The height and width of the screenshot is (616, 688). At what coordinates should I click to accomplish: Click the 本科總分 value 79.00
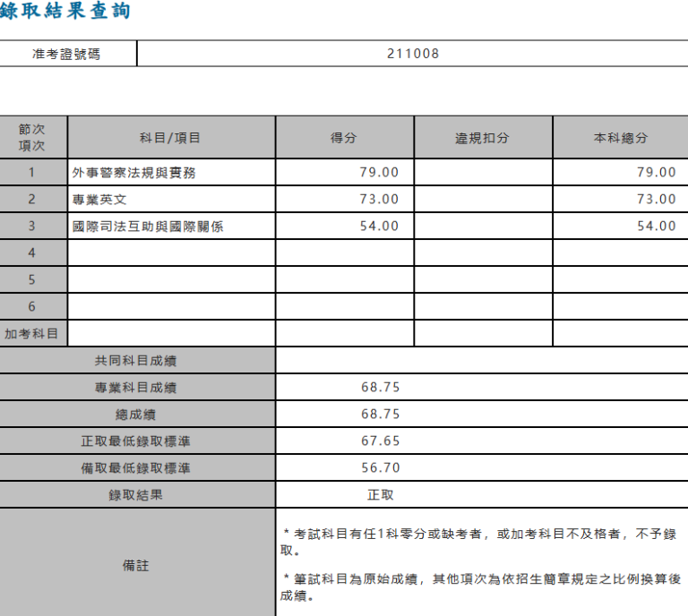point(657,172)
